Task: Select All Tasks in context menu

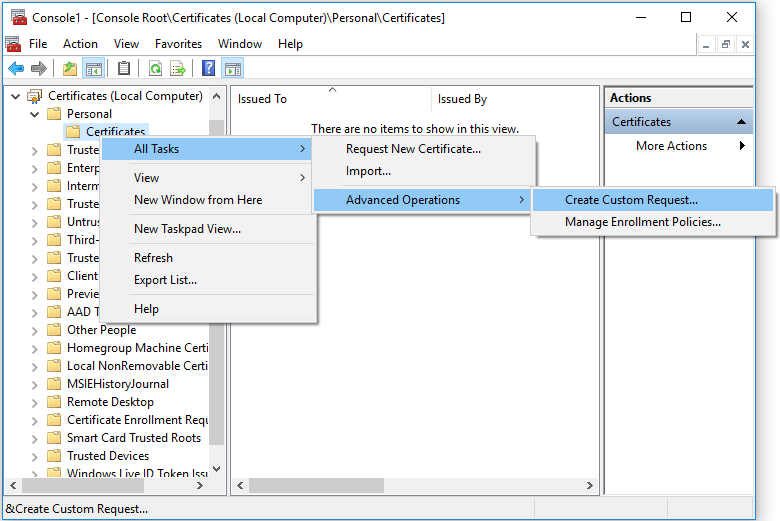Action: [x=207, y=149]
